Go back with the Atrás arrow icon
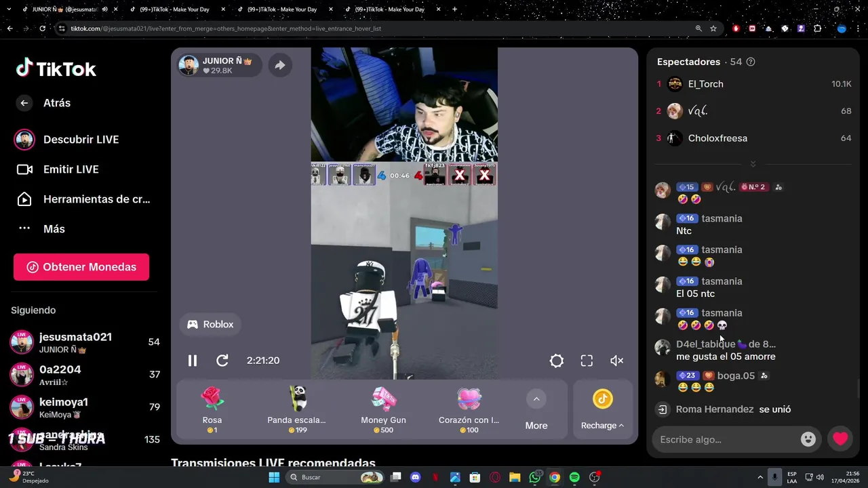This screenshot has width=868, height=488. [24, 103]
